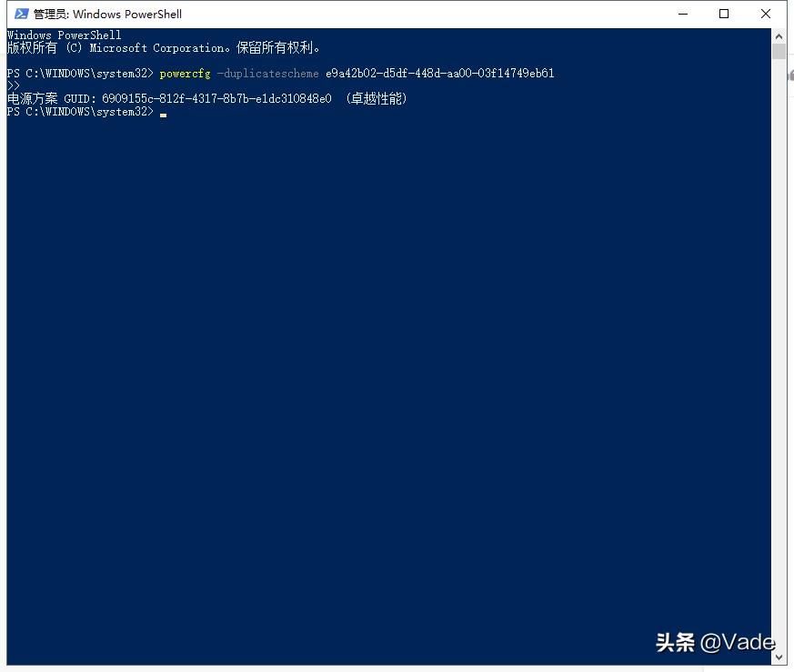794x672 pixels.
Task: Click the -duplicatescheme parameter text
Action: click(x=267, y=74)
